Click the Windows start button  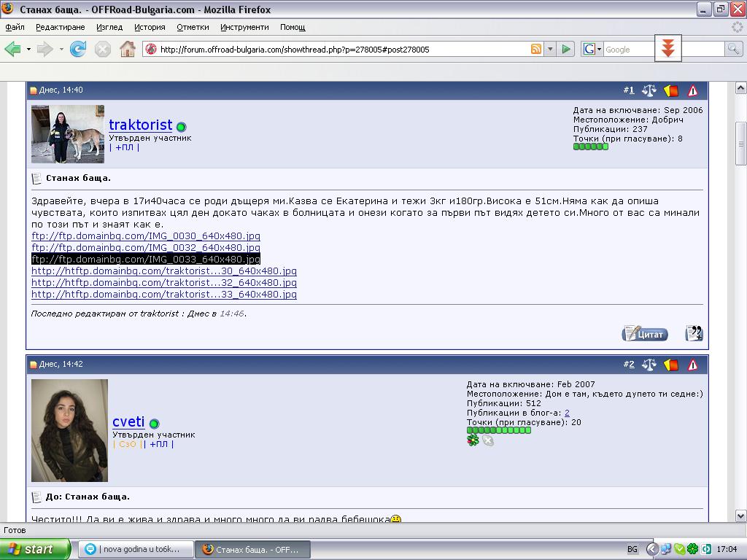coord(35,549)
